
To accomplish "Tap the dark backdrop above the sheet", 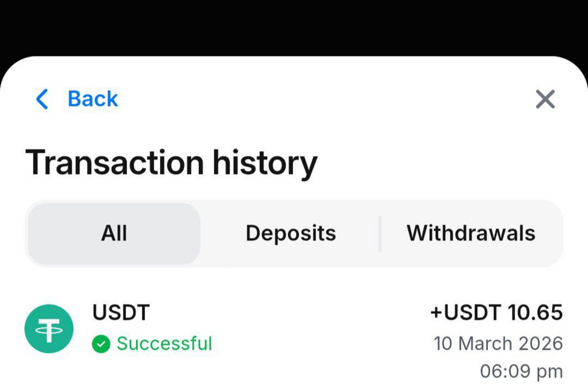I will click(x=294, y=26).
